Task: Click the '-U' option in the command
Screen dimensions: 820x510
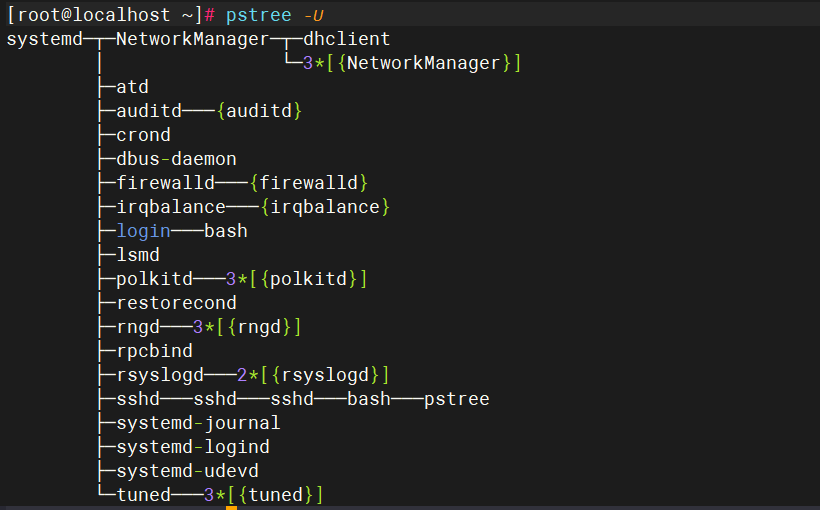Action: (x=313, y=15)
